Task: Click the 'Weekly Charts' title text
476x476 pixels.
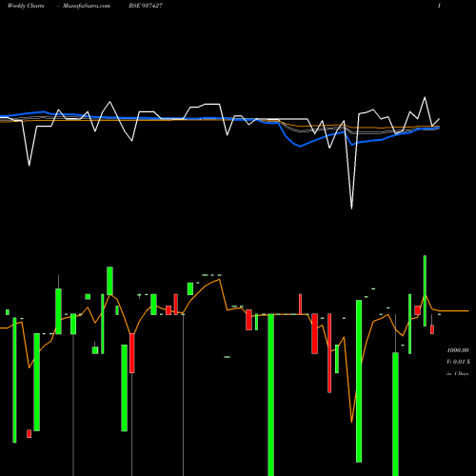Action: [26, 6]
